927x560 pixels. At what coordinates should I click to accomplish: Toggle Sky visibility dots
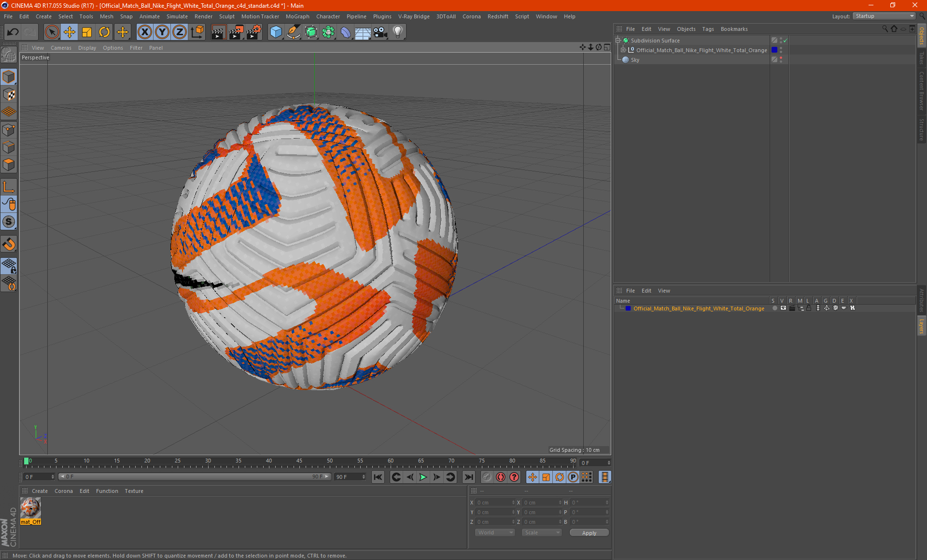[x=781, y=60]
